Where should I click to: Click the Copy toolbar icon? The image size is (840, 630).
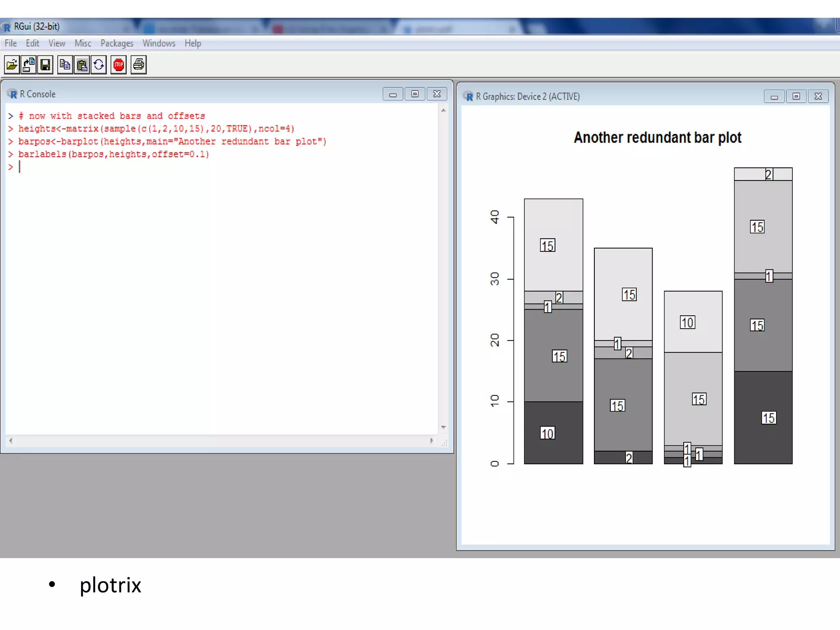tap(65, 65)
